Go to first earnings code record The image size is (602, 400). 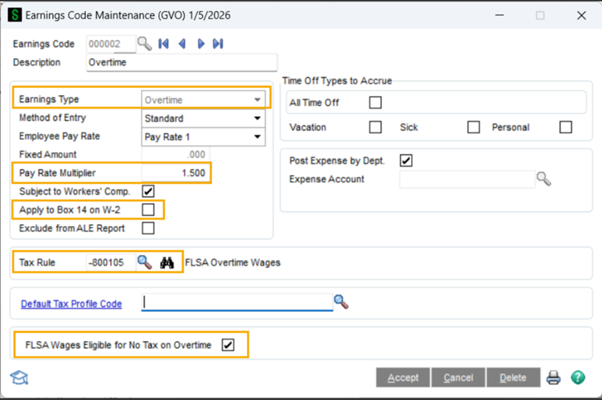pos(165,44)
